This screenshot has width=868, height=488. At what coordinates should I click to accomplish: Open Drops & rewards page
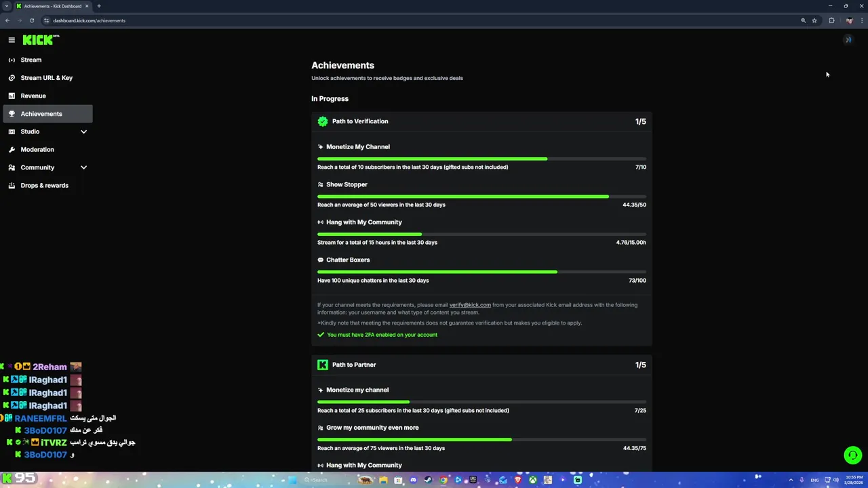click(x=47, y=185)
